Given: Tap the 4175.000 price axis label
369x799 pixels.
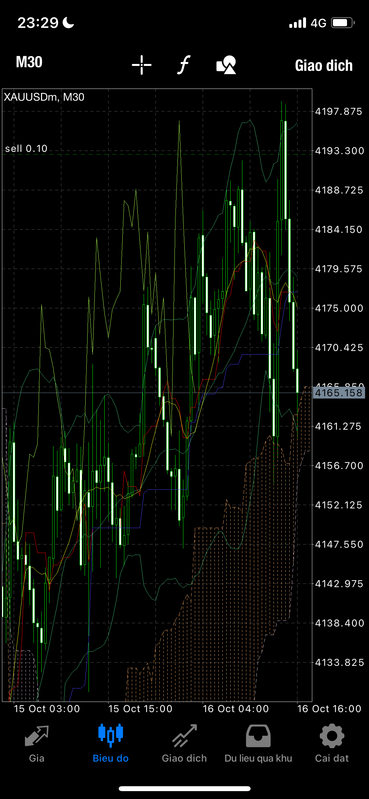Looking at the screenshot, I should tap(338, 308).
